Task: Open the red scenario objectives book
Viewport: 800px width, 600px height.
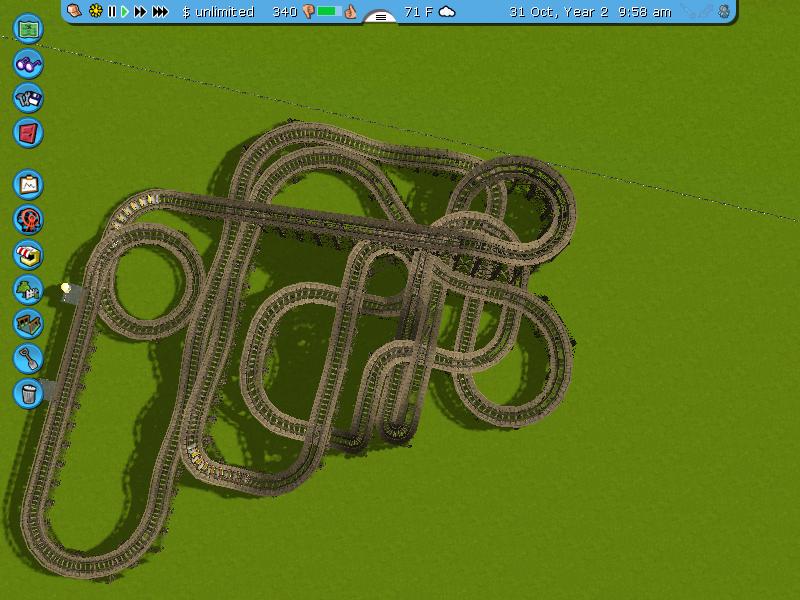Action: coord(28,133)
